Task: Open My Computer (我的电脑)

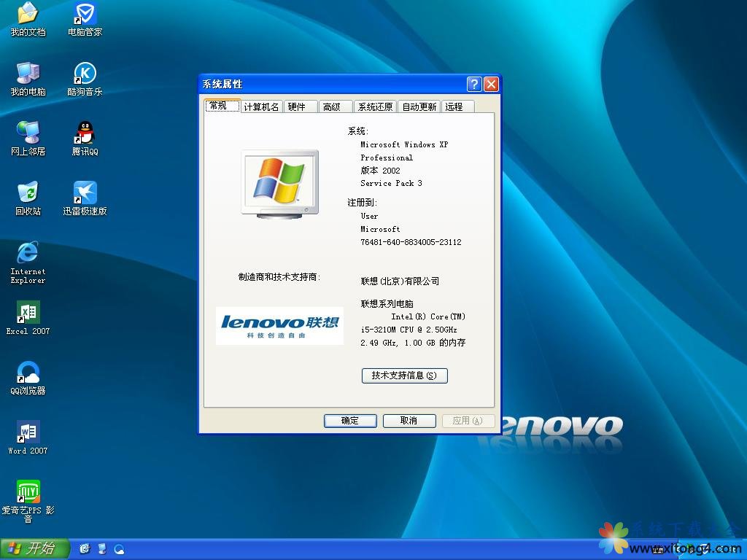Action: click(27, 75)
